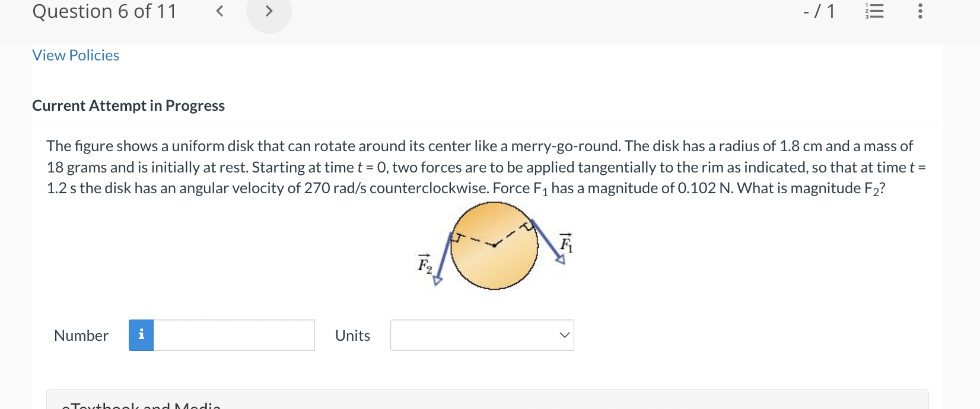
Task: Open the Units dropdown
Action: tap(482, 335)
